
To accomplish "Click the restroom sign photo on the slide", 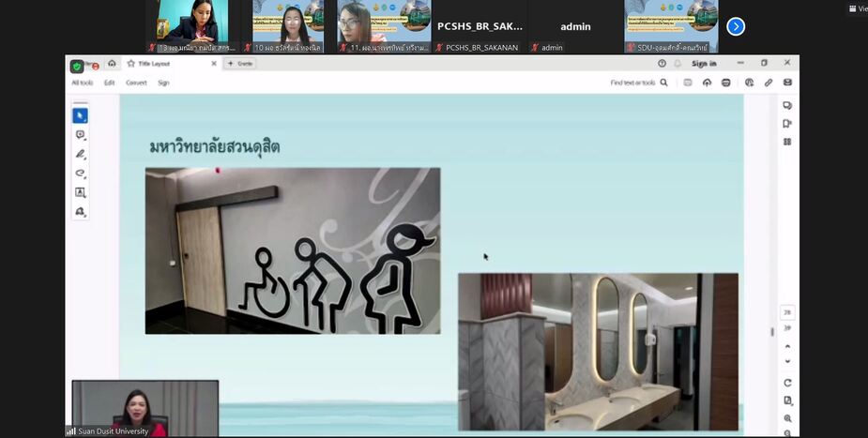I will pos(293,250).
